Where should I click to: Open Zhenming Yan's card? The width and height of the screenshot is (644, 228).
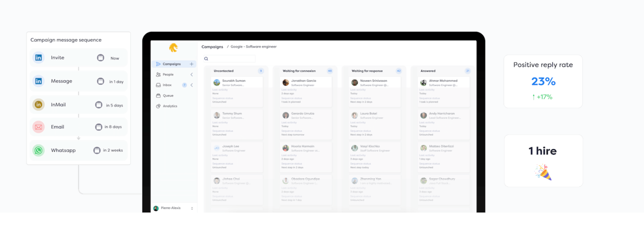tap(375, 190)
